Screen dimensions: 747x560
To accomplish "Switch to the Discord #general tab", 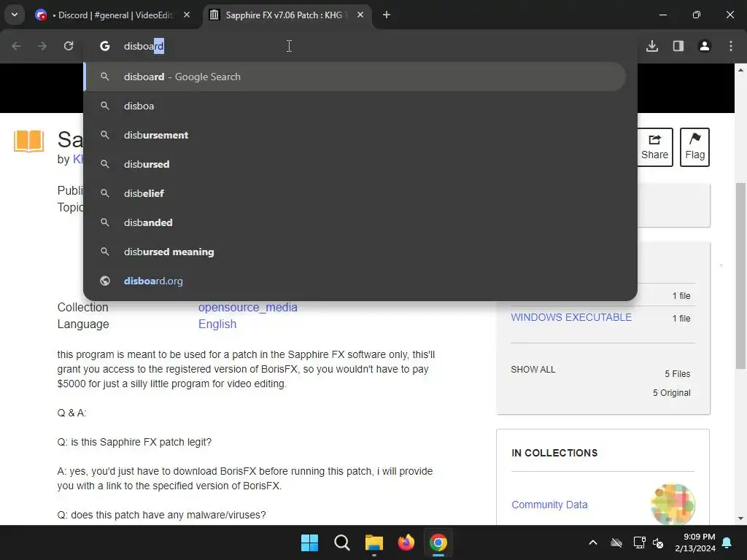I will pyautogui.click(x=112, y=15).
